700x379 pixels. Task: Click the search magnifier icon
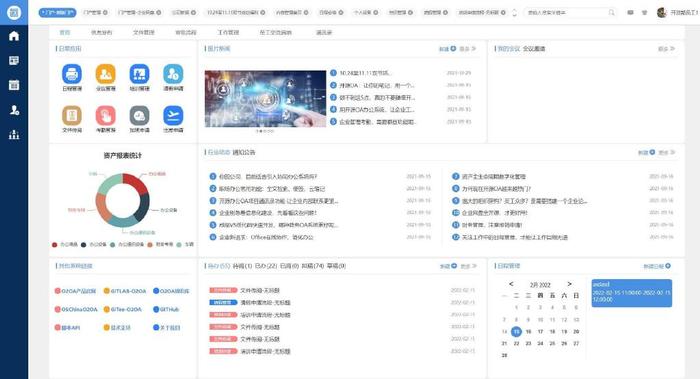(x=612, y=12)
